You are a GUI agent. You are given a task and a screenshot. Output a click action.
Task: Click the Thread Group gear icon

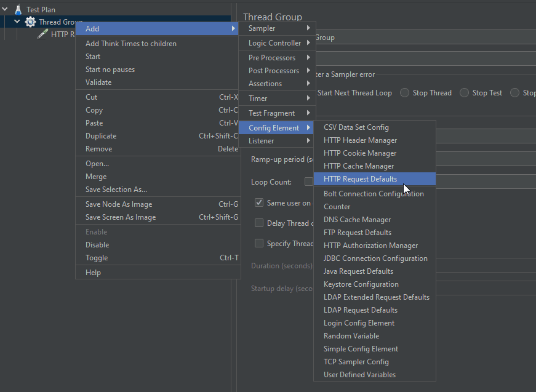coord(30,22)
